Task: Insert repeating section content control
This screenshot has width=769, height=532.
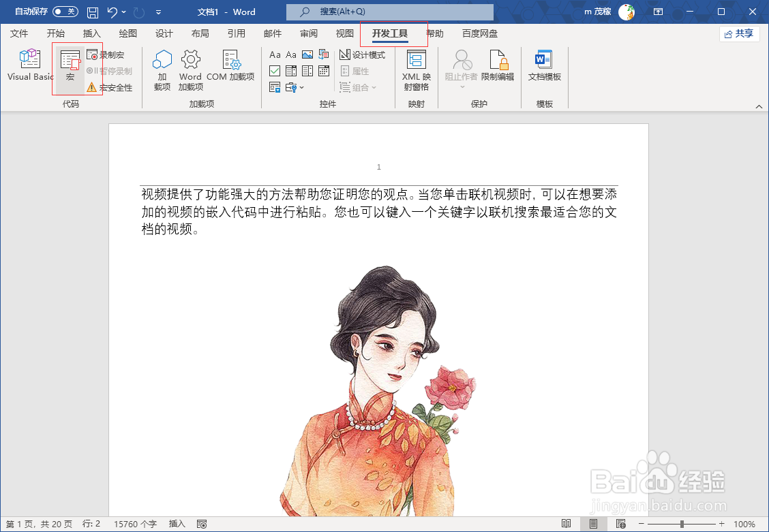Action: pyautogui.click(x=275, y=88)
